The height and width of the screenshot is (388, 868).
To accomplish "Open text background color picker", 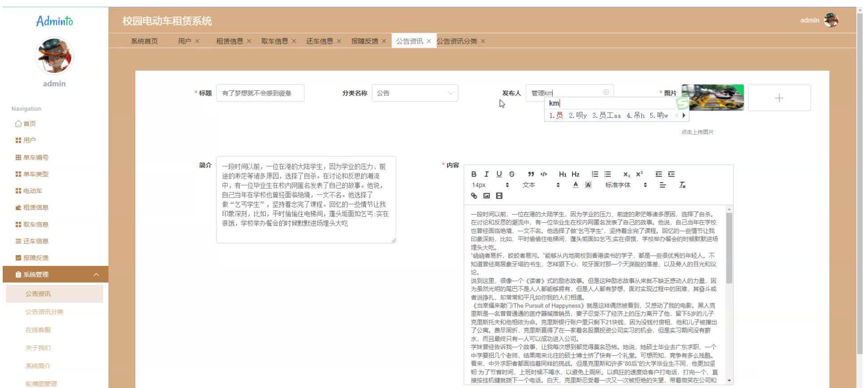I will pyautogui.click(x=588, y=185).
